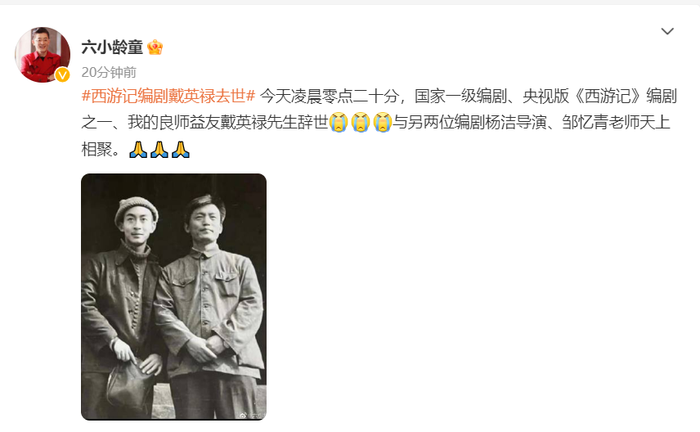Click the first praying hands emoji
This screenshot has height=432, width=700.
tap(138, 150)
